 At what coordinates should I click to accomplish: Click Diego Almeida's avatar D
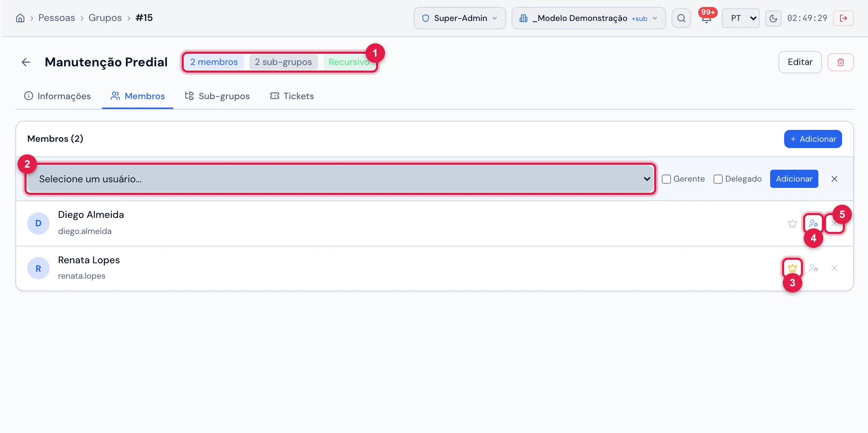coord(38,223)
